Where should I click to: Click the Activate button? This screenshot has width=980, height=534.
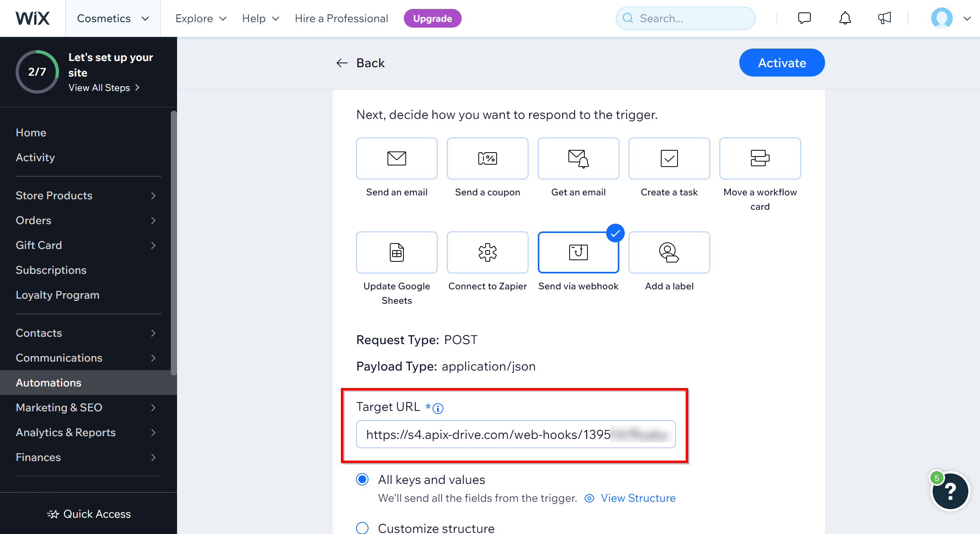point(782,63)
